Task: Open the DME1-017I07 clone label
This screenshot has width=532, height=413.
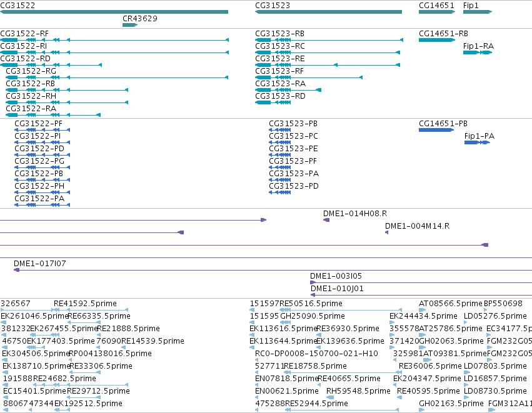Action: (x=39, y=264)
